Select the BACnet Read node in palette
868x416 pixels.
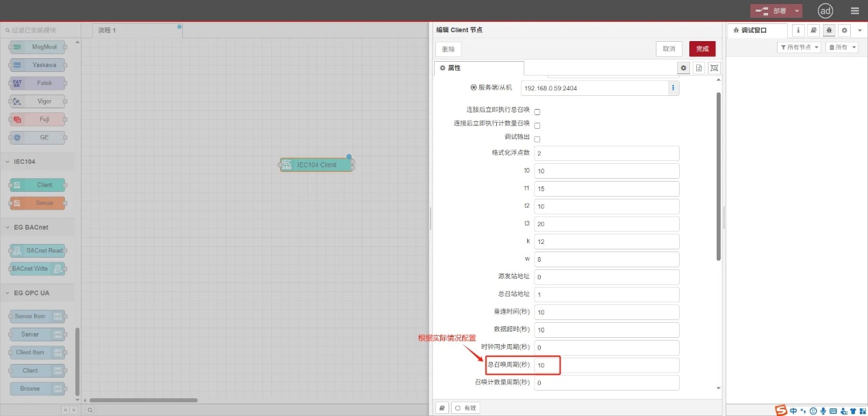coord(38,250)
